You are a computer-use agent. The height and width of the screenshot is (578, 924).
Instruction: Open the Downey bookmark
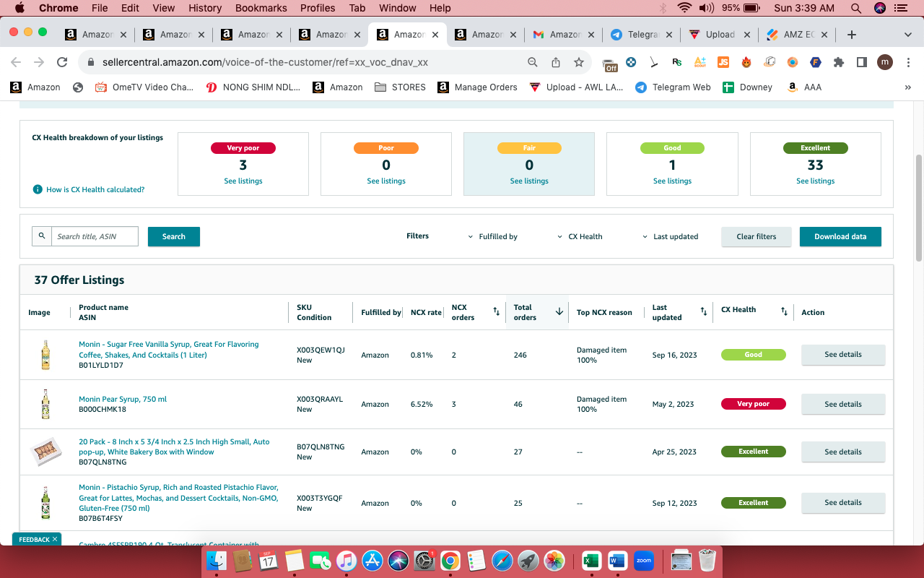click(748, 87)
